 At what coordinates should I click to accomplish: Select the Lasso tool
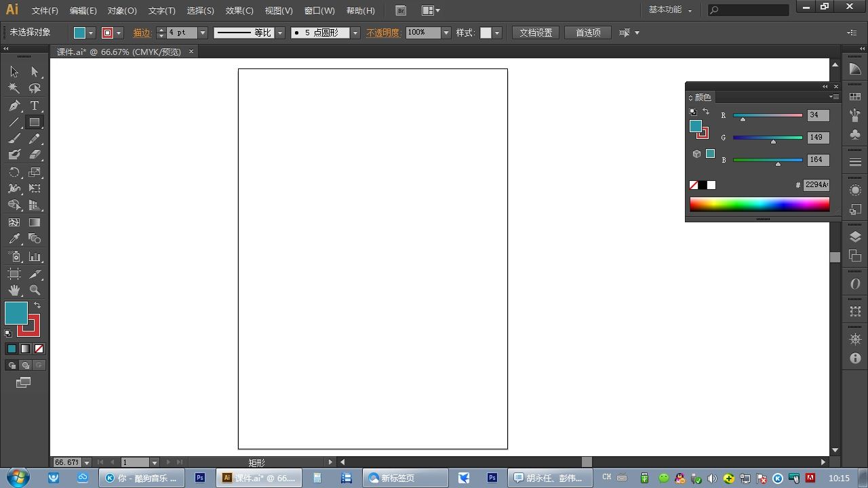click(x=35, y=88)
